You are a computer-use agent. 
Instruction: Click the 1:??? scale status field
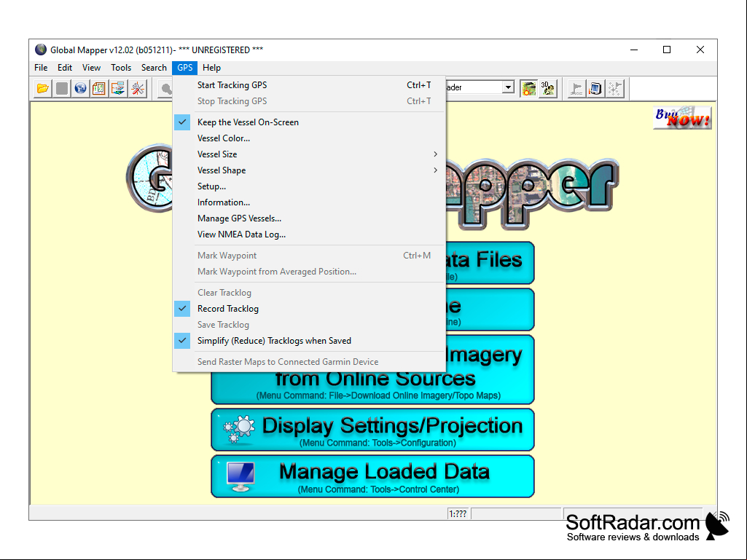coord(458,514)
